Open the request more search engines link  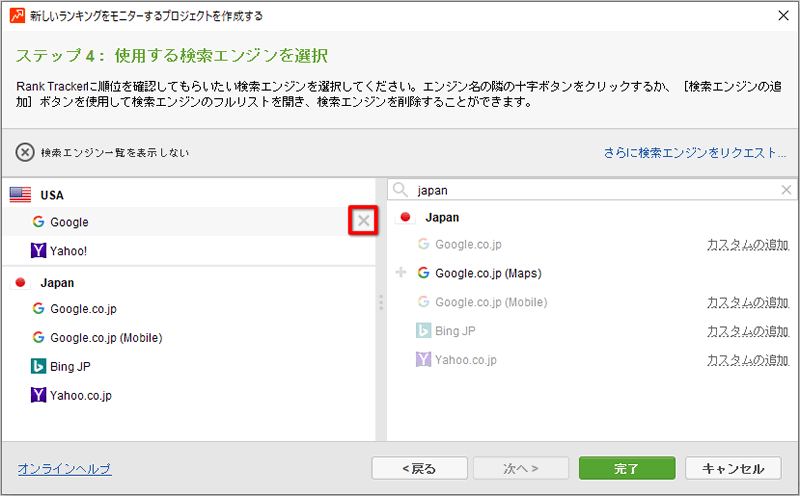click(694, 153)
